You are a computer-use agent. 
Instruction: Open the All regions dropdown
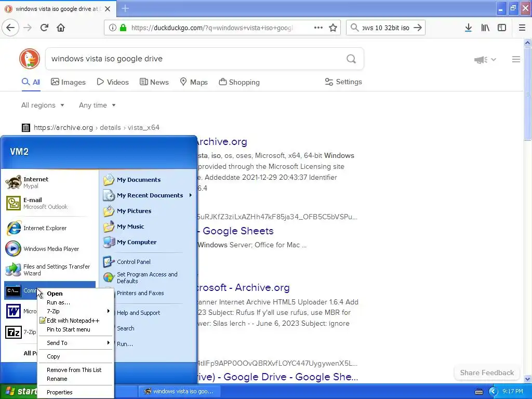click(x=43, y=105)
